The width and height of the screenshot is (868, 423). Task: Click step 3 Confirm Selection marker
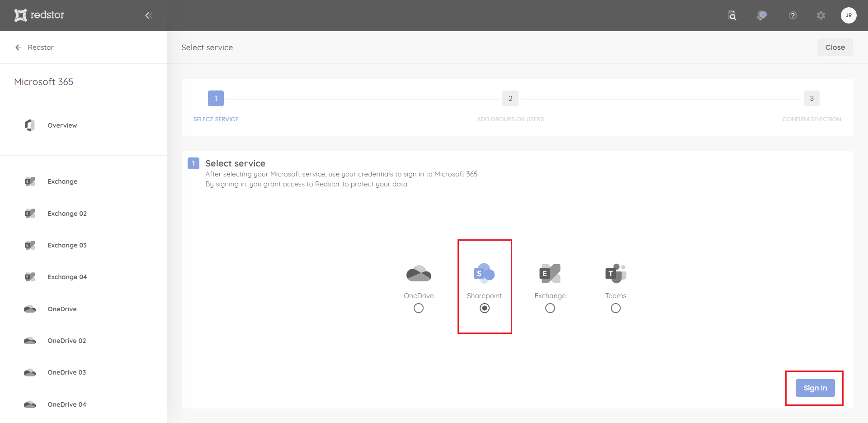coord(811,98)
